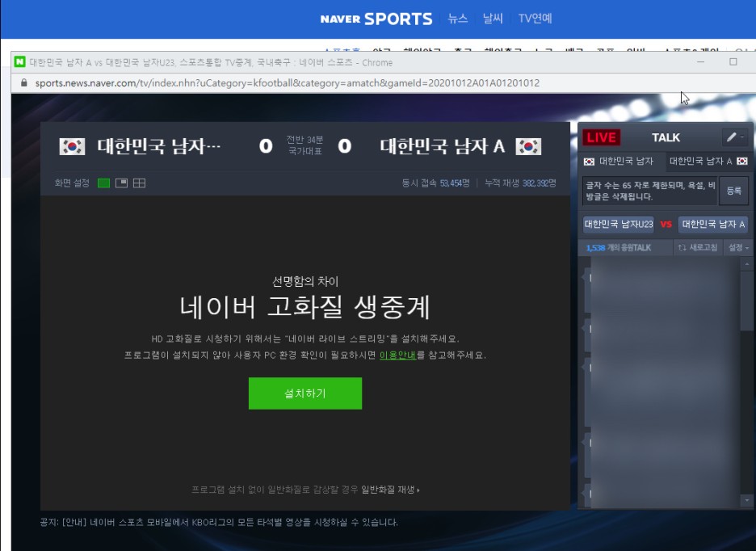
Task: Select the left 대한민국 남자 team tab
Action: point(622,161)
